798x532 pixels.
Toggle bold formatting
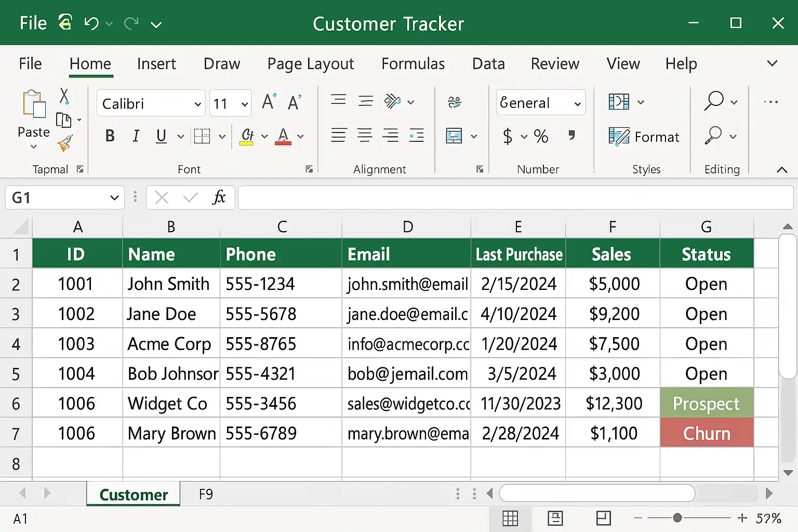[110, 136]
